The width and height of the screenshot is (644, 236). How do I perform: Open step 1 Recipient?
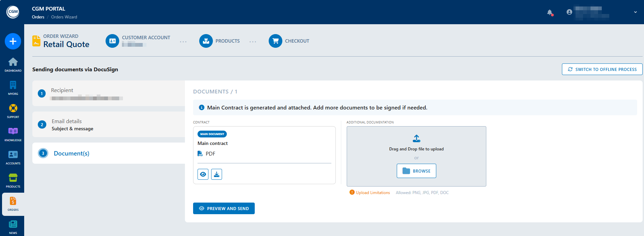pos(109,93)
